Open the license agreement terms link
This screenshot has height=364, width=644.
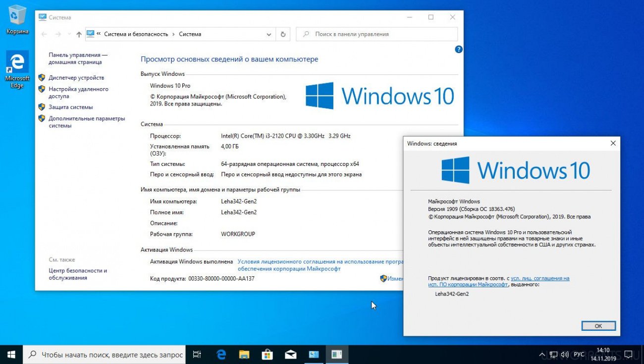pos(321,265)
